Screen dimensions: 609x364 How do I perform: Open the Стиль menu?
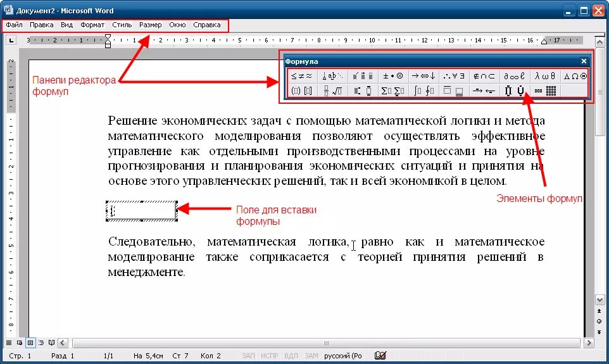click(x=122, y=25)
